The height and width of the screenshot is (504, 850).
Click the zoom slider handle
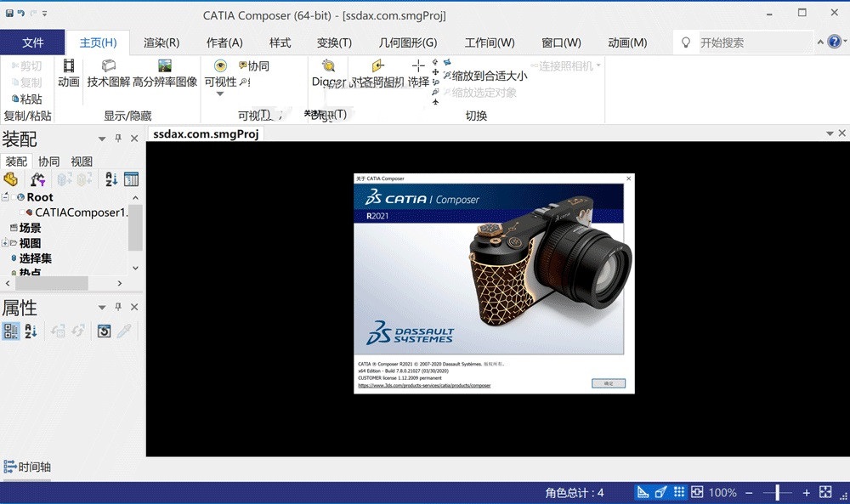(x=777, y=493)
